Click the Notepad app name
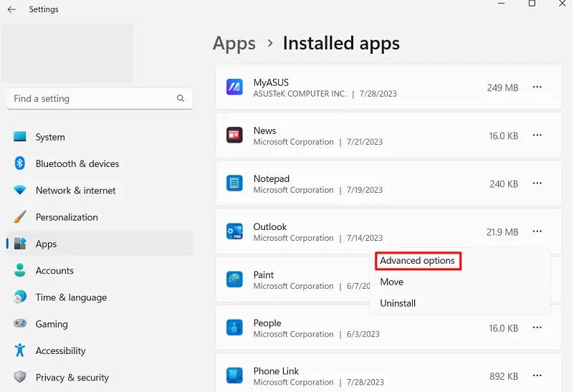Image resolution: width=574 pixels, height=392 pixels. pyautogui.click(x=272, y=178)
